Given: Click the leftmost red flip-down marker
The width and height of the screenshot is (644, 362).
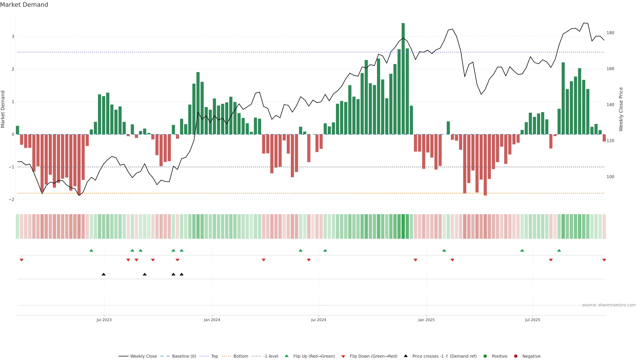Looking at the screenshot, I should click(21, 260).
